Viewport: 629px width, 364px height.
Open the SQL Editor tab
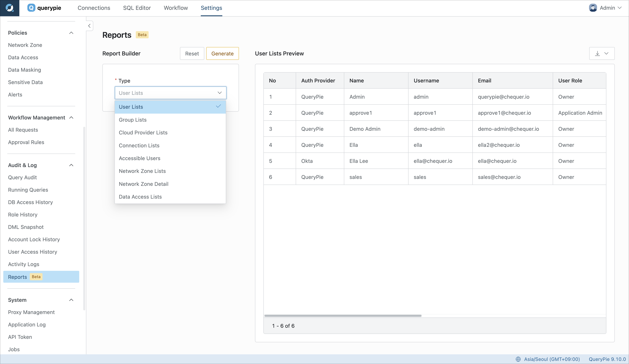[137, 8]
